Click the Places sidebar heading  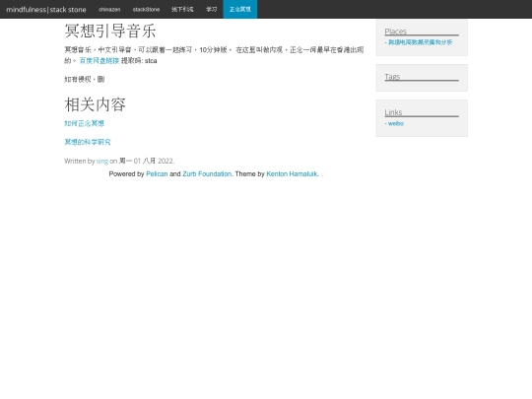click(x=396, y=32)
